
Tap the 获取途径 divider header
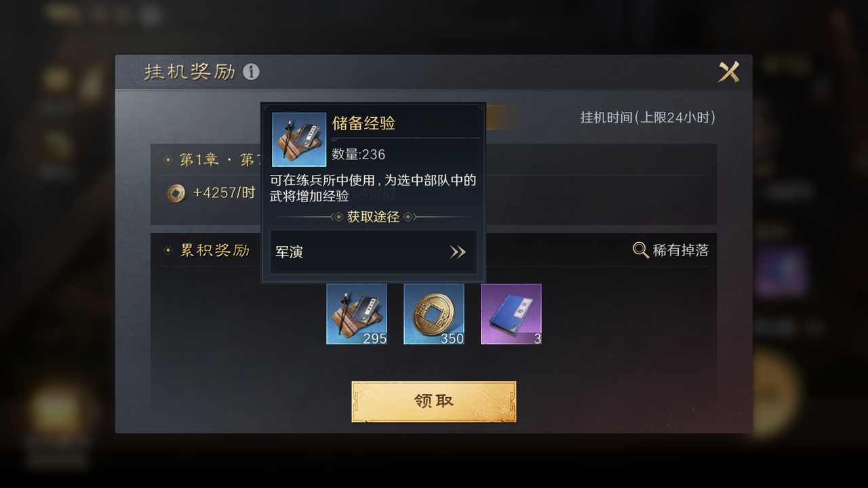point(373,217)
